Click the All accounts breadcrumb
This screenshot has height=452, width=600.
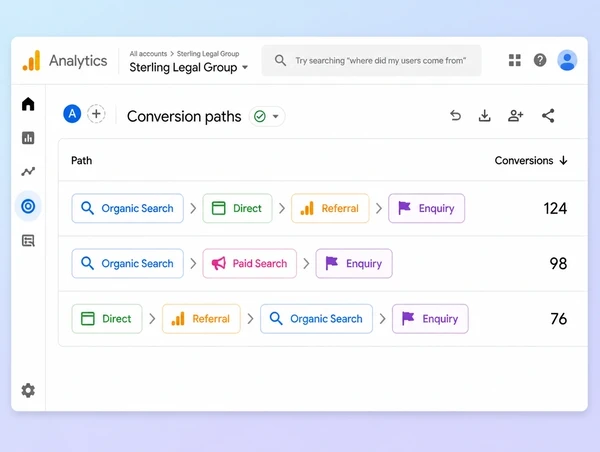[x=148, y=54]
